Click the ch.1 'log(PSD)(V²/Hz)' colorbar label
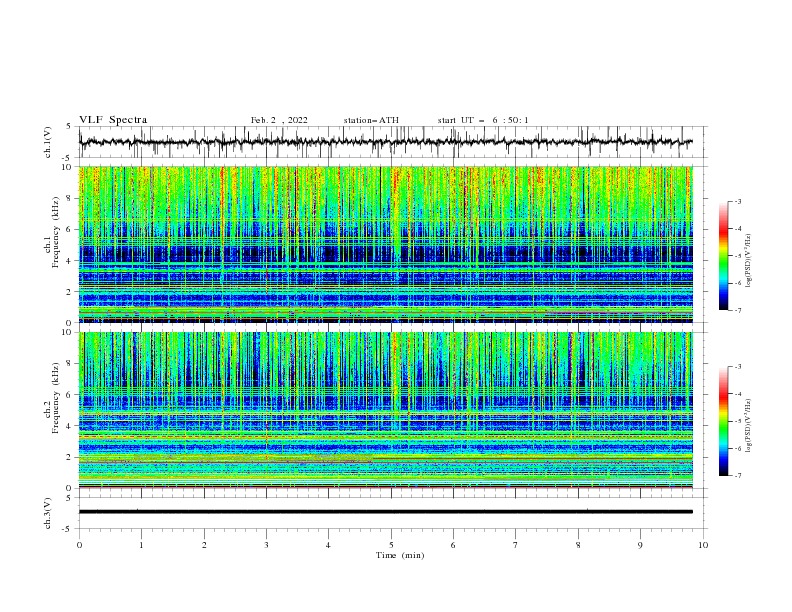The width and height of the screenshot is (792, 612). [x=748, y=261]
